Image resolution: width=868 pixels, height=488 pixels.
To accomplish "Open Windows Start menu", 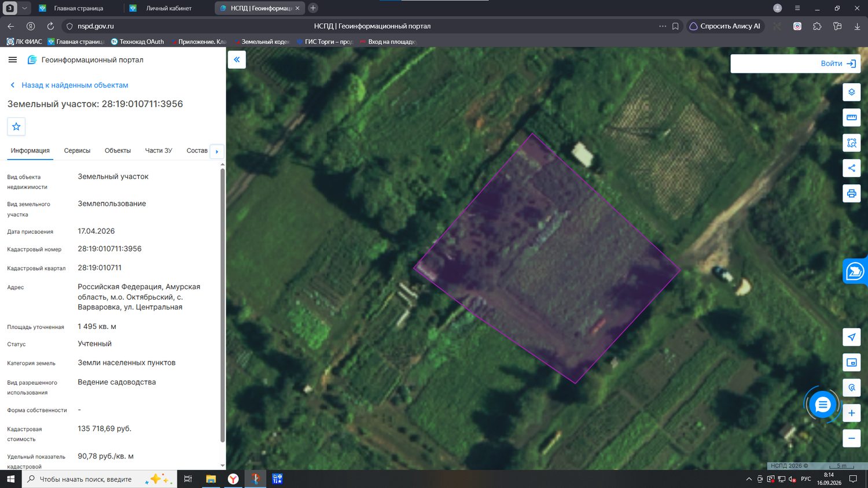I will (x=10, y=479).
